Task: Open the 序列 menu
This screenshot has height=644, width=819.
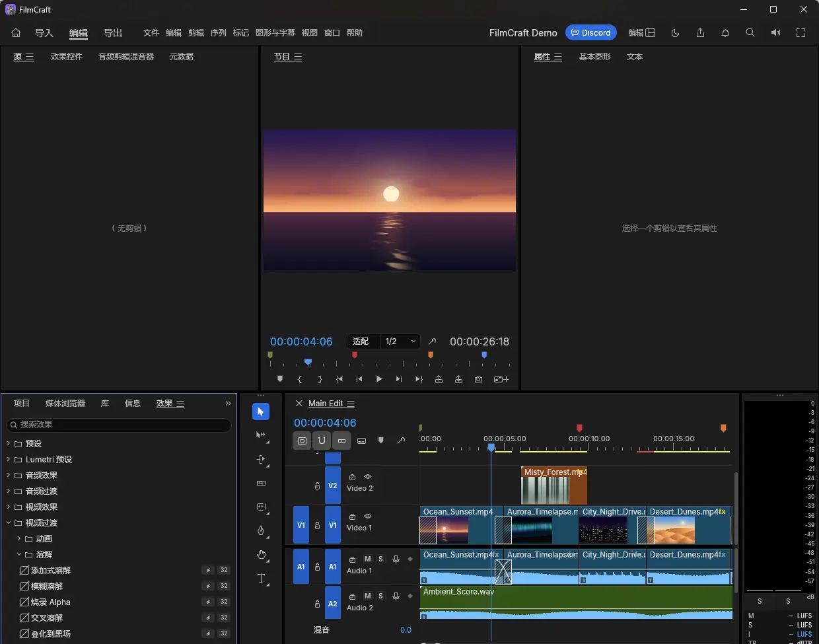Action: (219, 32)
